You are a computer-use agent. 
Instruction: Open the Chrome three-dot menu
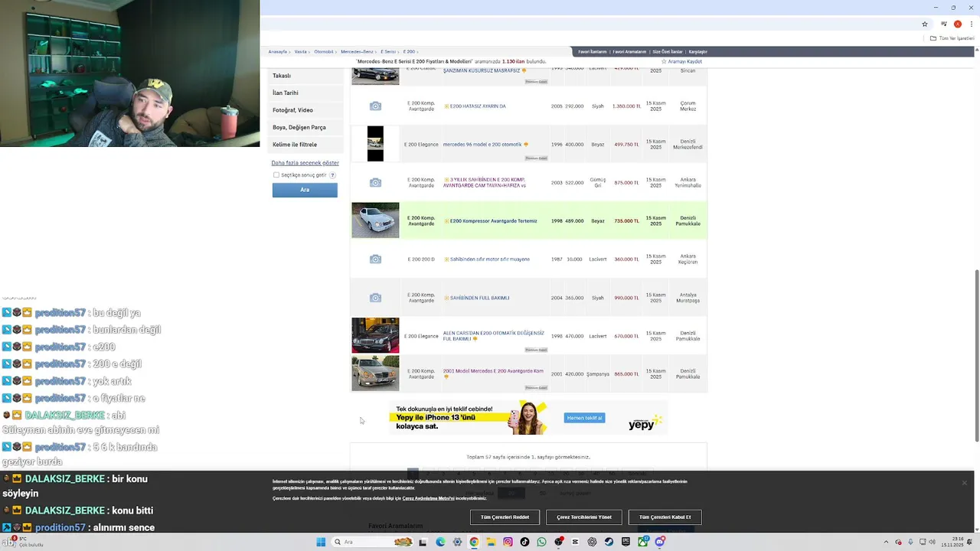point(970,24)
